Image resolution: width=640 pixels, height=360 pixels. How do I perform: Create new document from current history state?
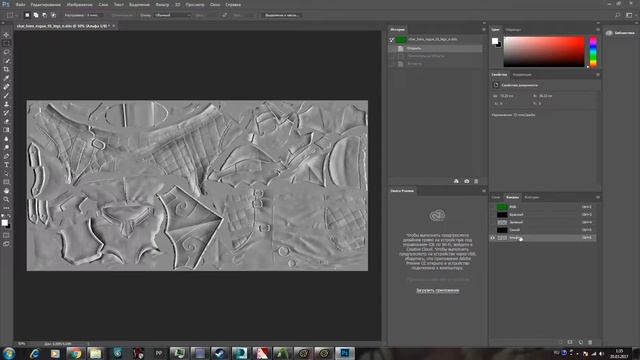tap(456, 181)
